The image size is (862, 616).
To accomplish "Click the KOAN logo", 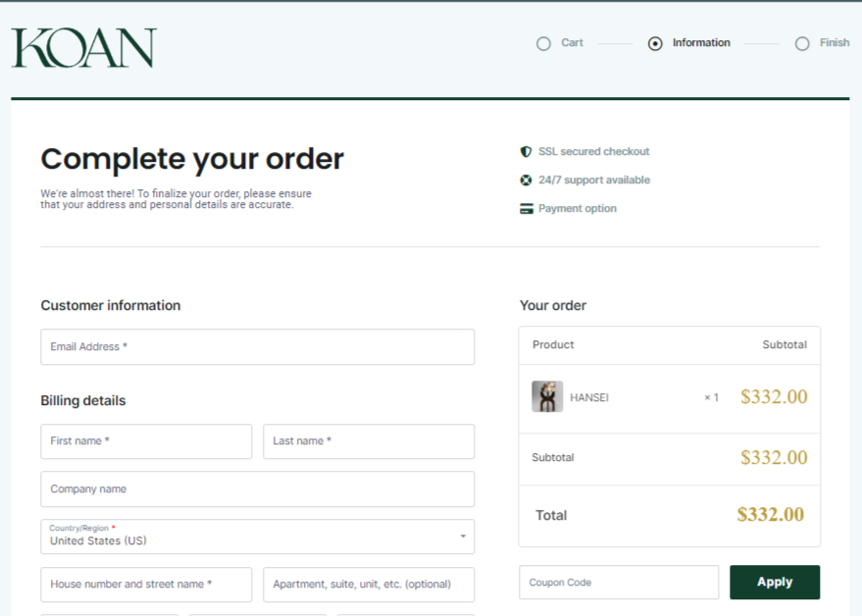I will click(x=84, y=48).
